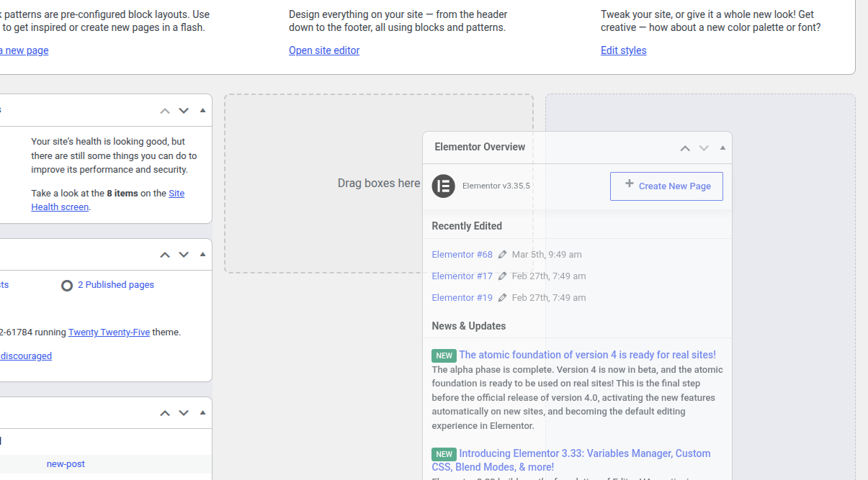The width and height of the screenshot is (868, 480).
Task: Open atomic foundation of version 4 article
Action: [x=587, y=355]
